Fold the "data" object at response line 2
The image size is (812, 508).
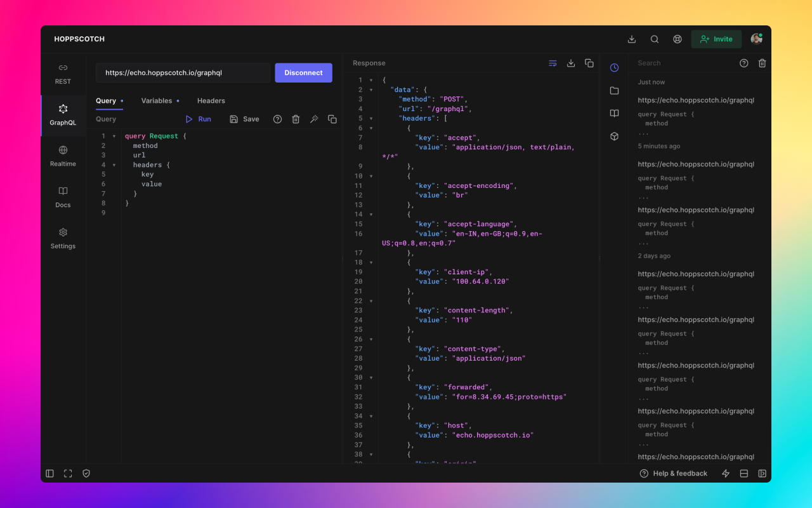(371, 90)
